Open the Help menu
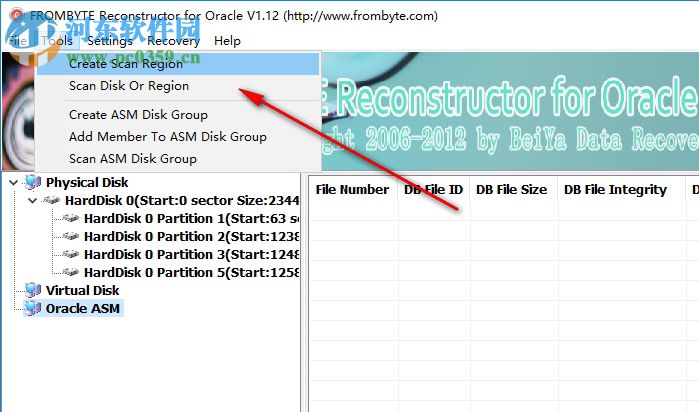Image resolution: width=699 pixels, height=412 pixels. pos(227,41)
